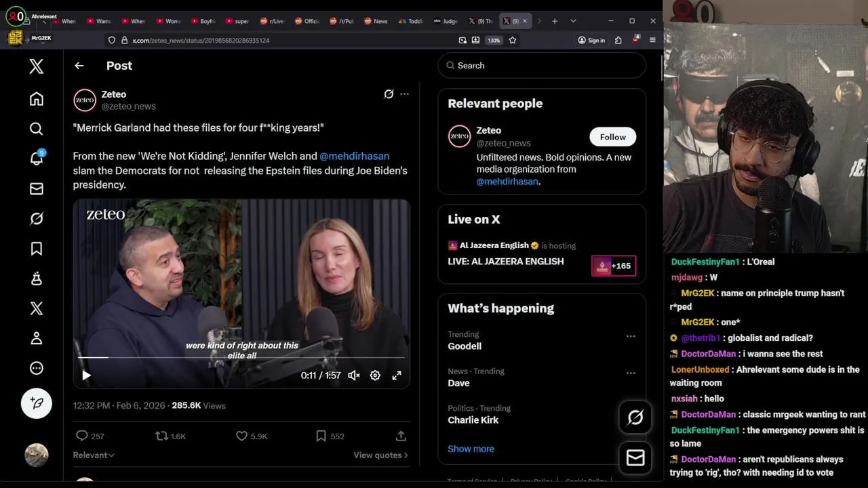Click the X Search field
868x488 pixels.
click(x=542, y=66)
